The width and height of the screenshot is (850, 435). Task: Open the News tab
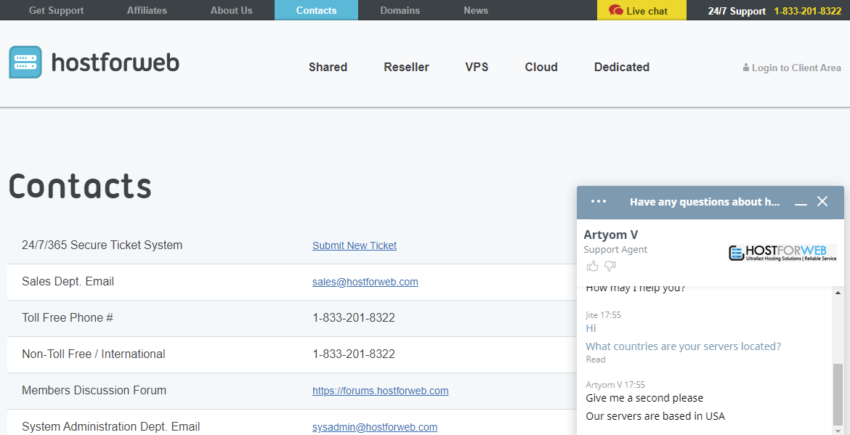tap(476, 10)
